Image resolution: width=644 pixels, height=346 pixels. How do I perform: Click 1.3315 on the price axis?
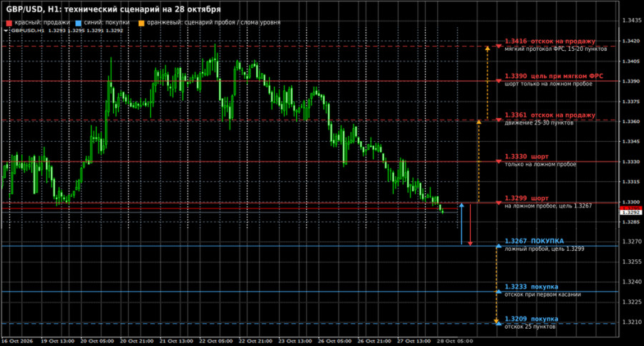[x=632, y=182]
